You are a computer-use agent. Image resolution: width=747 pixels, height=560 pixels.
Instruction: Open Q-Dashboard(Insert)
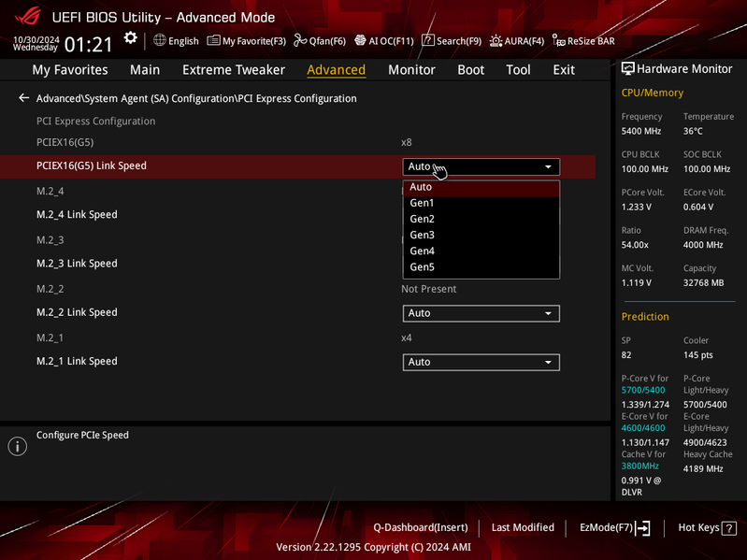[420, 527]
